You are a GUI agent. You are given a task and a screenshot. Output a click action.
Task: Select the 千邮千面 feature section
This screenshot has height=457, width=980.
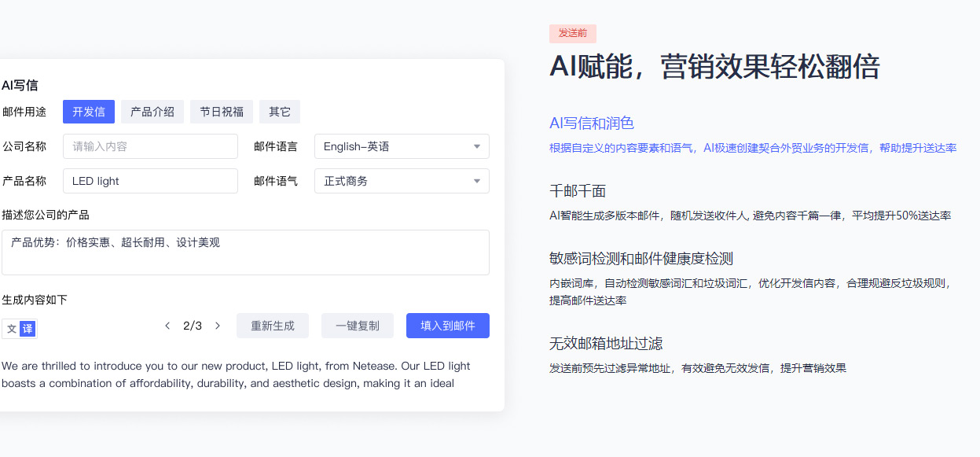(578, 191)
